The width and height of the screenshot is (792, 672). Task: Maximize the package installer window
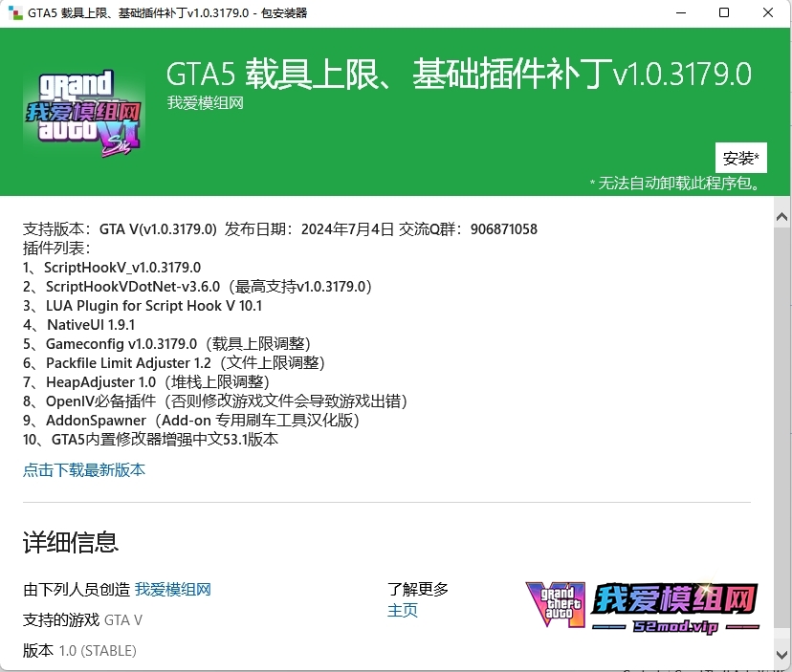point(724,12)
